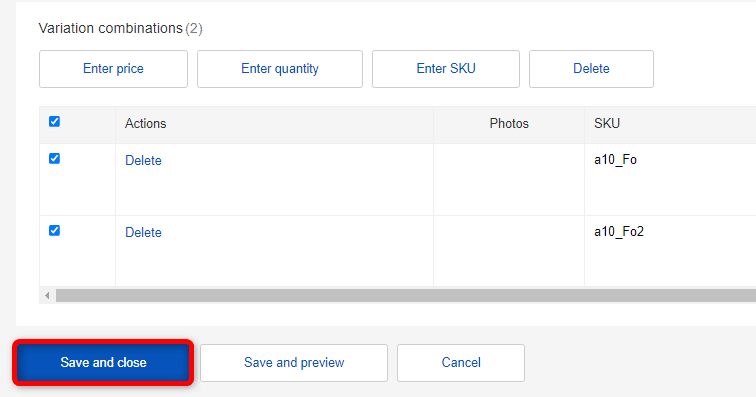Select the Enter SKU button
Screen dimensions: 756x397
tap(446, 69)
